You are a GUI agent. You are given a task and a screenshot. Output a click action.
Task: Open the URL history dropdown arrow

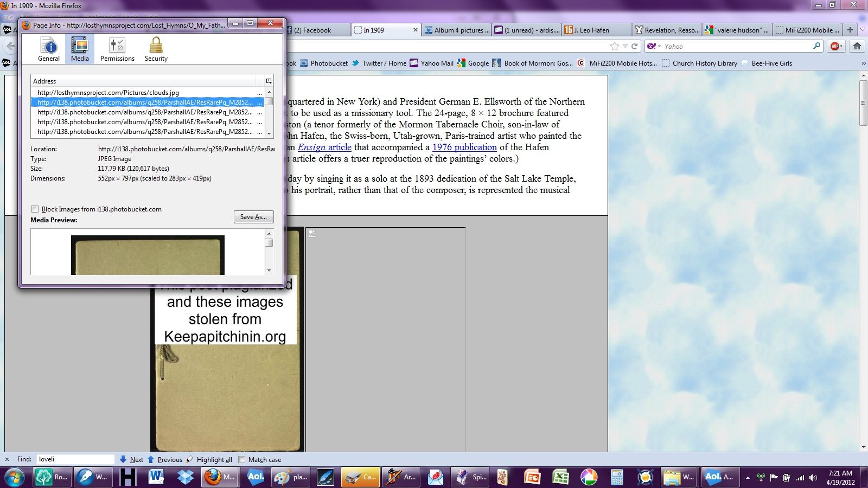pyautogui.click(x=625, y=46)
